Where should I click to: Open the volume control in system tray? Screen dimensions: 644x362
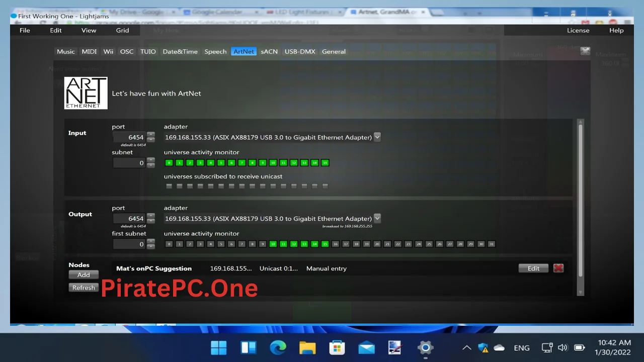tap(563, 347)
